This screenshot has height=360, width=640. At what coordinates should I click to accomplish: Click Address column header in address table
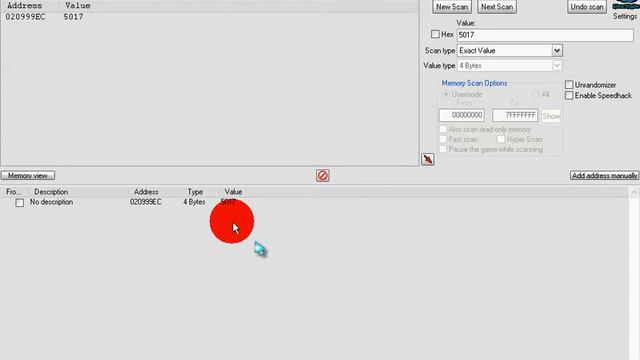146,192
